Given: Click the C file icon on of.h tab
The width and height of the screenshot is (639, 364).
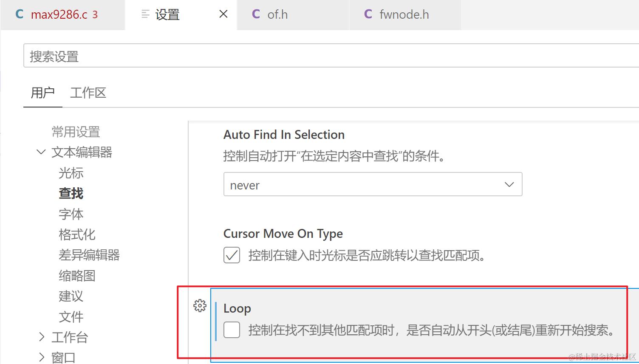Looking at the screenshot, I should pyautogui.click(x=256, y=14).
